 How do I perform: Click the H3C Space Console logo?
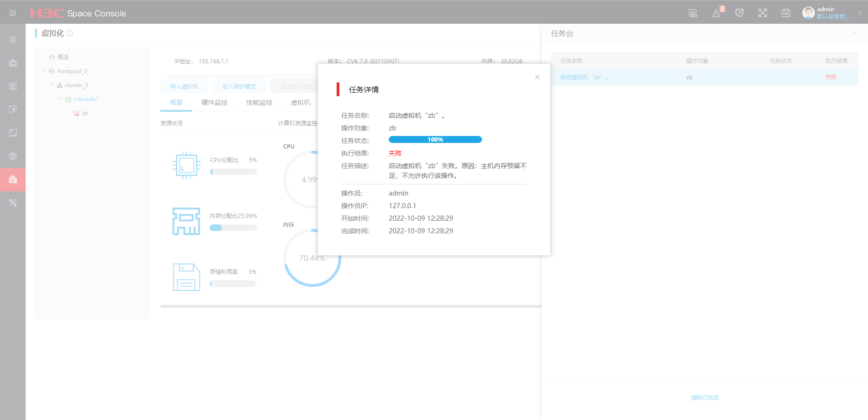click(x=78, y=13)
